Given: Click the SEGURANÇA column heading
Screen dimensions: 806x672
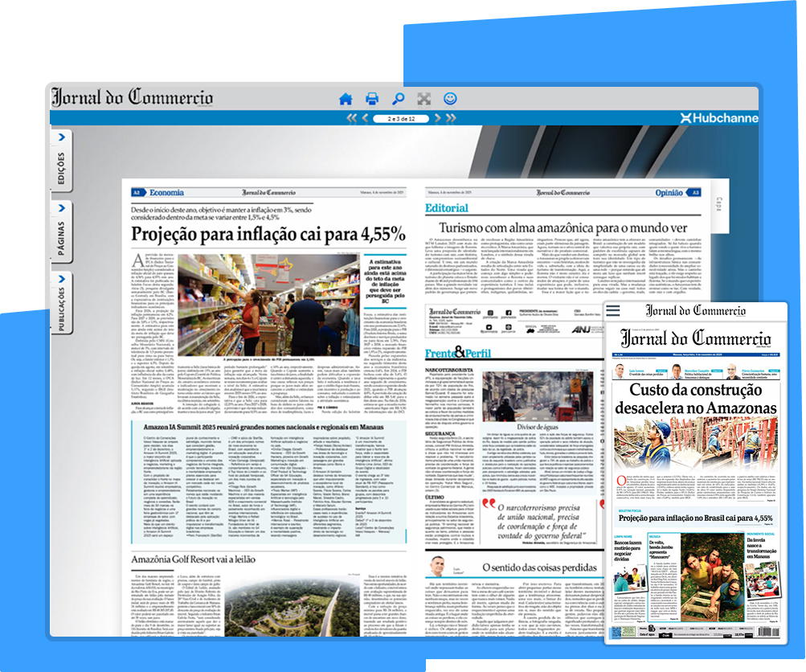Looking at the screenshot, I should click(x=441, y=433).
